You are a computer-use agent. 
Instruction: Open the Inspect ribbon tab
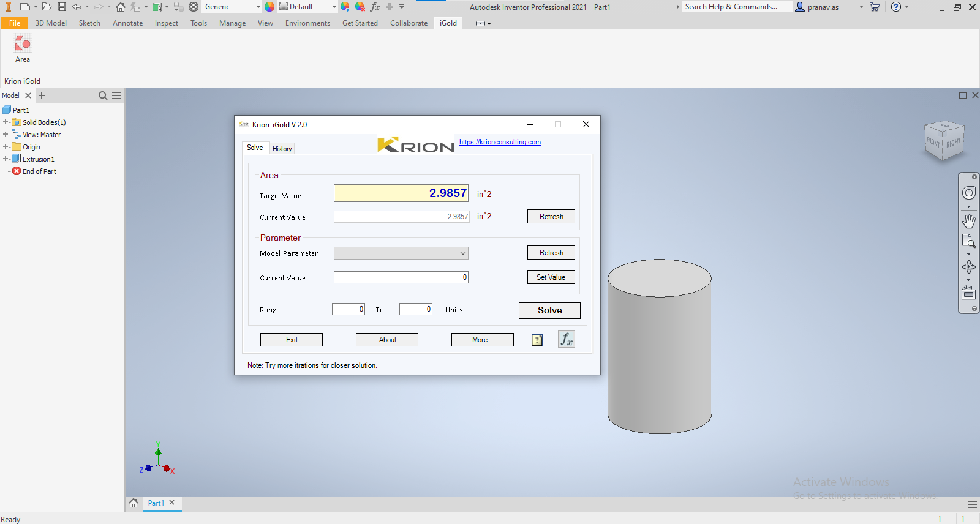tap(166, 23)
